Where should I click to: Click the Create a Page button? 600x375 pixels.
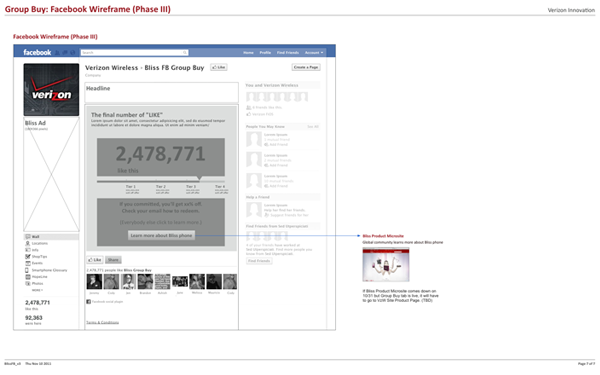[306, 67]
